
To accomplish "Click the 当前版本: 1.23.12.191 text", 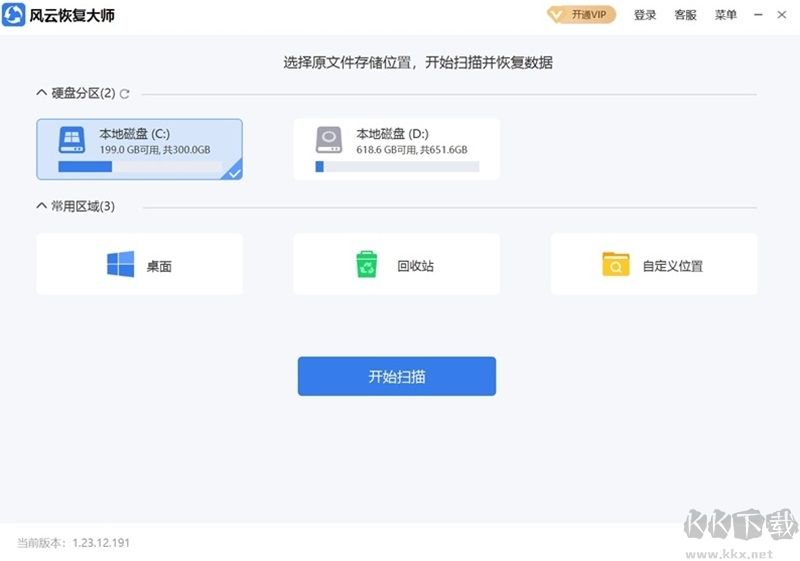I will (x=73, y=543).
